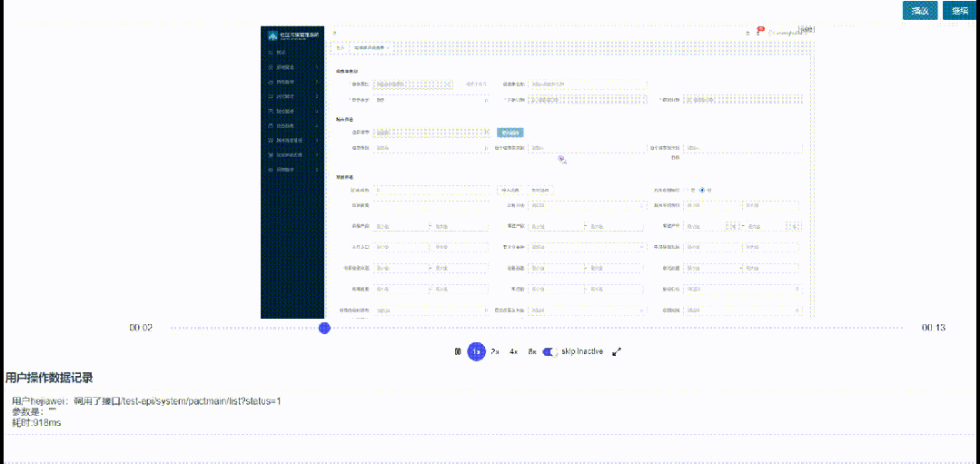This screenshot has width=980, height=464.
Task: Close the second open tab in the replay tab bar
Action: tap(388, 47)
